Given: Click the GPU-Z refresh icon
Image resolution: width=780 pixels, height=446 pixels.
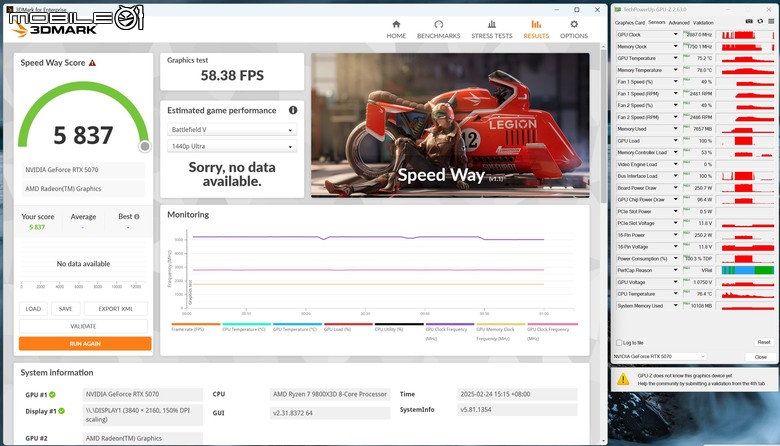Looking at the screenshot, I should pyautogui.click(x=760, y=21).
